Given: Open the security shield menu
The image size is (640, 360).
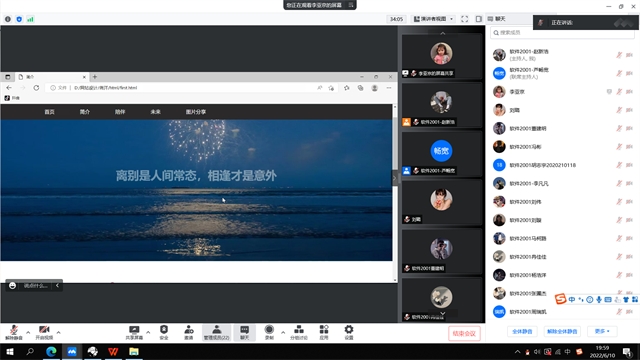Looking at the screenshot, I should 164,332.
